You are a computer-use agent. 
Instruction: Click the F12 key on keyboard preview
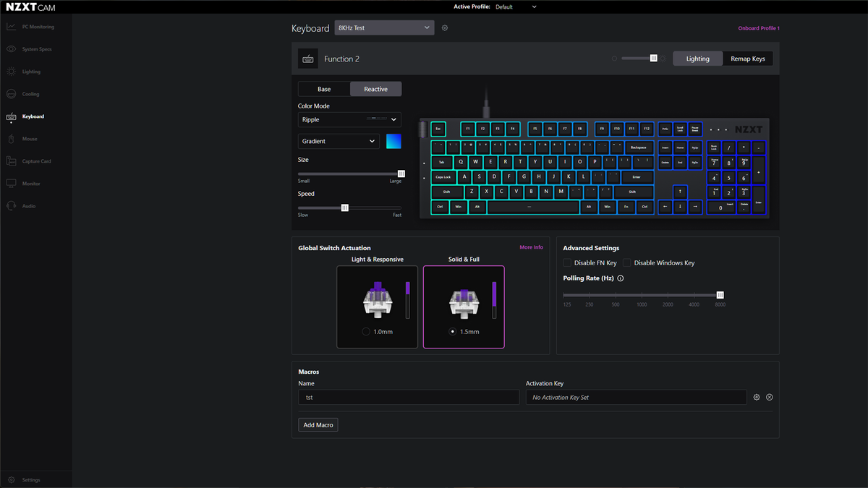tap(647, 129)
